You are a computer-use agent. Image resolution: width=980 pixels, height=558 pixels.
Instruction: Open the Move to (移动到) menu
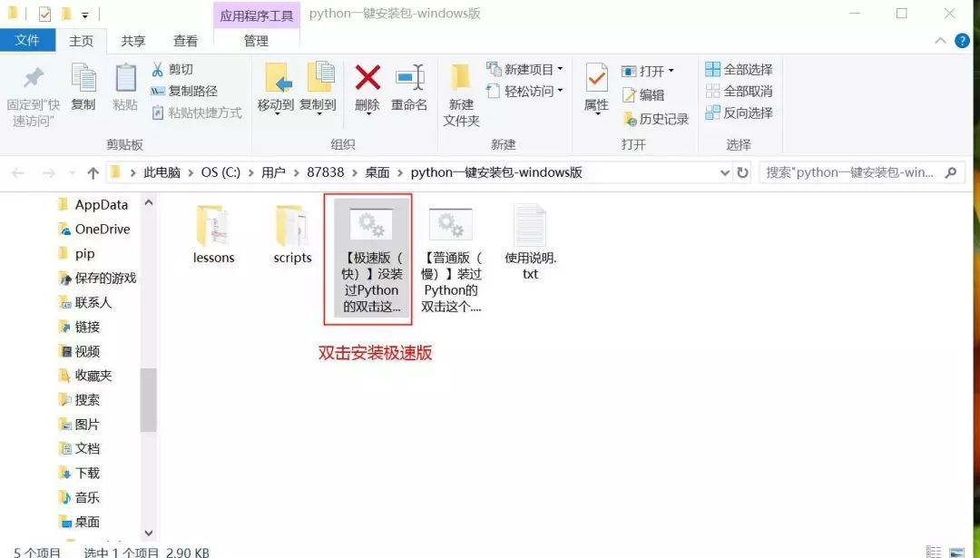pyautogui.click(x=276, y=89)
